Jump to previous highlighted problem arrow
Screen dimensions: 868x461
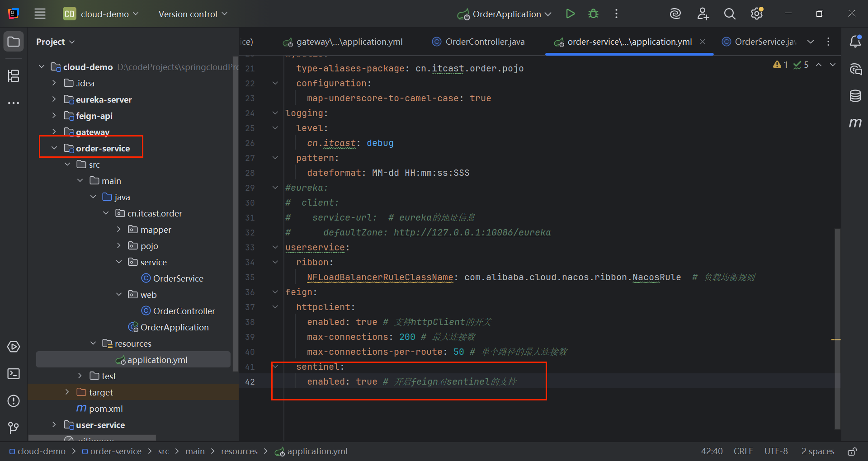click(819, 65)
